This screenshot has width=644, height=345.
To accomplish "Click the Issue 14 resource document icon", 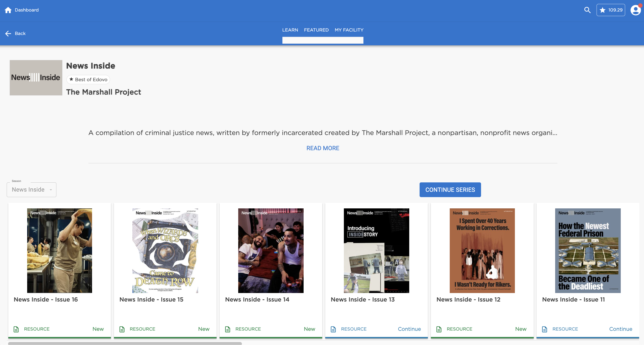I will pos(227,329).
